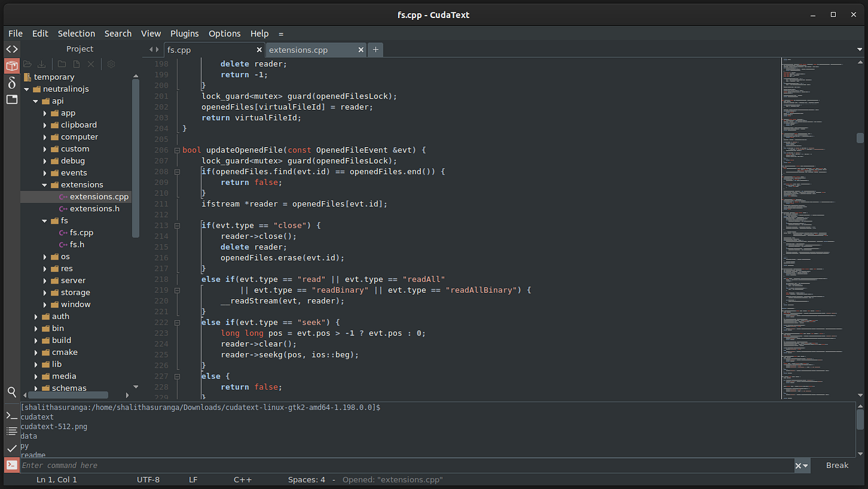Image resolution: width=868 pixels, height=489 pixels.
Task: Click the project tree vertical scrollbar
Action: point(136,158)
